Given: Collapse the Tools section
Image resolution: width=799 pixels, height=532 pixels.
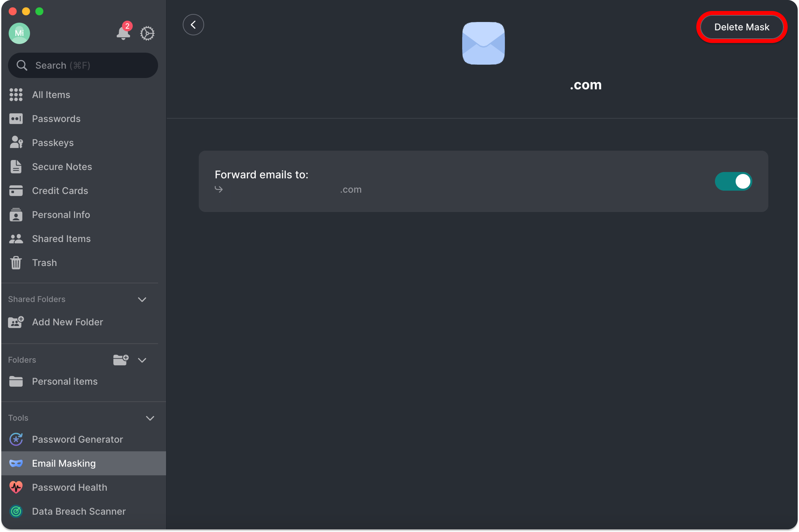Looking at the screenshot, I should click(x=150, y=418).
